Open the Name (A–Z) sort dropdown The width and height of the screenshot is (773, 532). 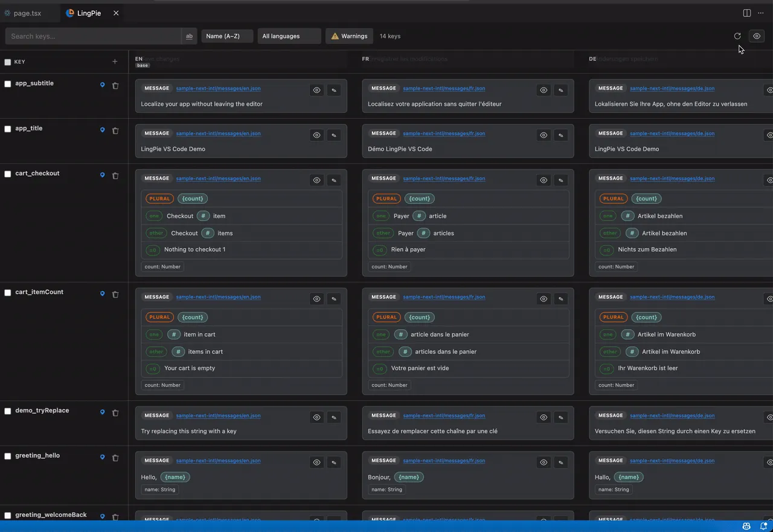(227, 36)
